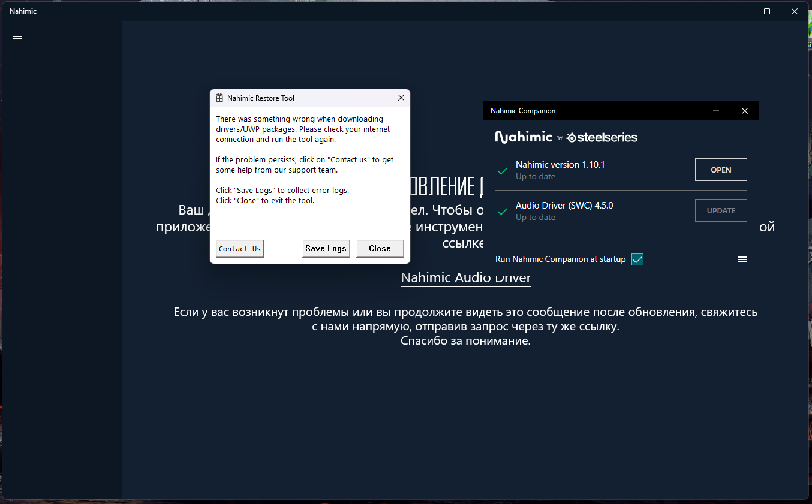Click the UPDATE button for the Audio Driver

720,210
